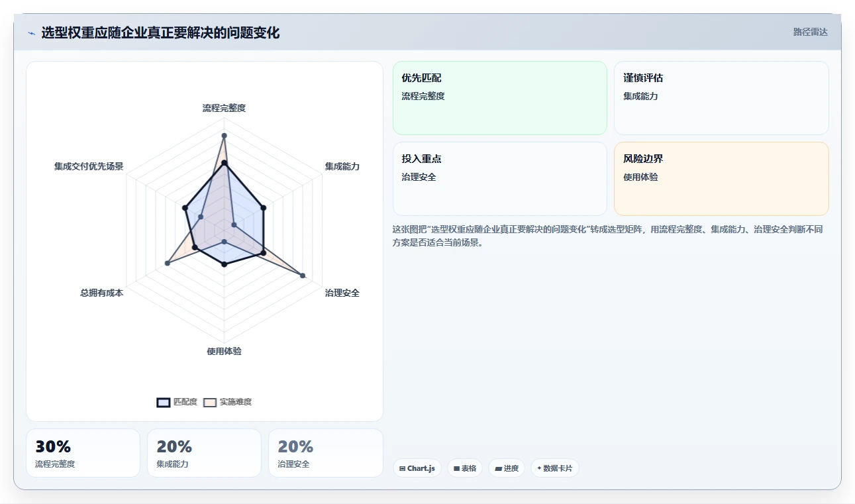Click the header title 选型权重应随企业真正要解决的问题变化
Viewport: 855px width, 504px height.
tap(160, 32)
